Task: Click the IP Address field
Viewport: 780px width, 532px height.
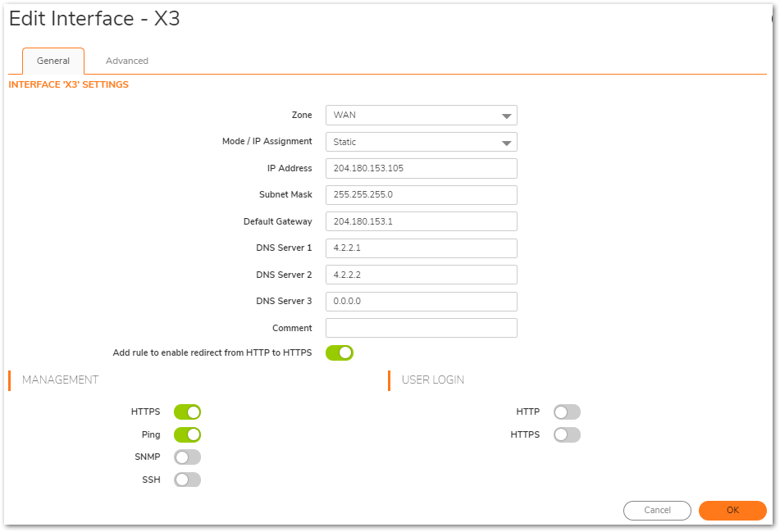Action: click(x=421, y=168)
